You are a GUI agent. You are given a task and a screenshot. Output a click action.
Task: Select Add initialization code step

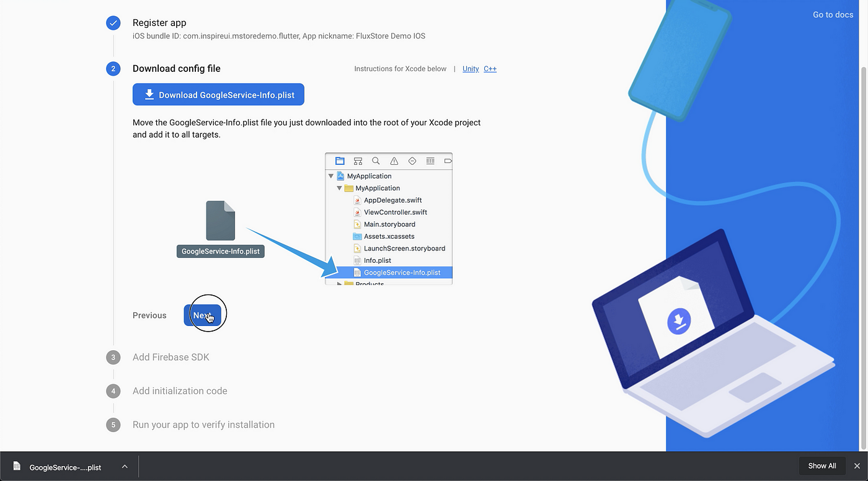(x=180, y=391)
